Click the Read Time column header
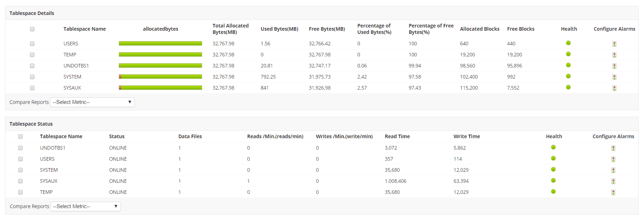 tap(397, 136)
